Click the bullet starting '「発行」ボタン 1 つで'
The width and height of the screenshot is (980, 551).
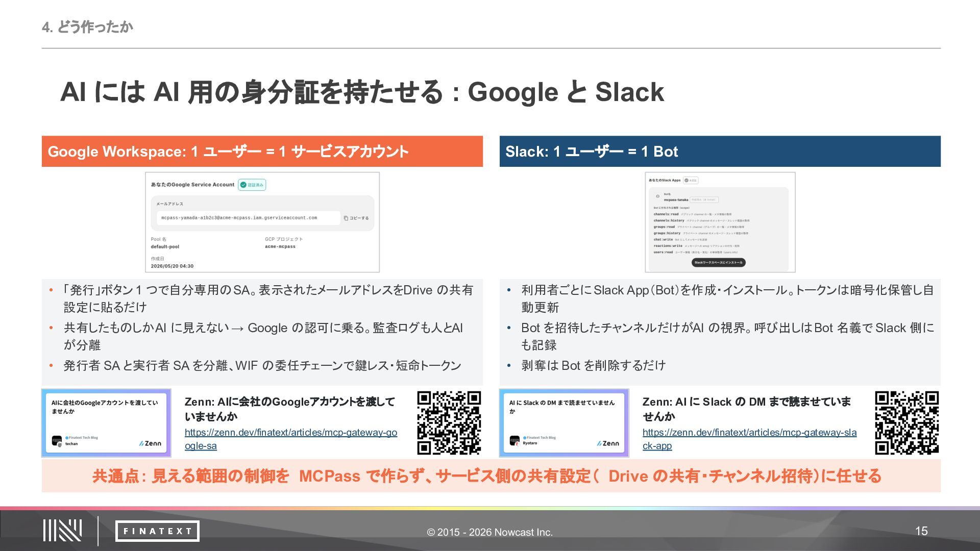tap(268, 298)
